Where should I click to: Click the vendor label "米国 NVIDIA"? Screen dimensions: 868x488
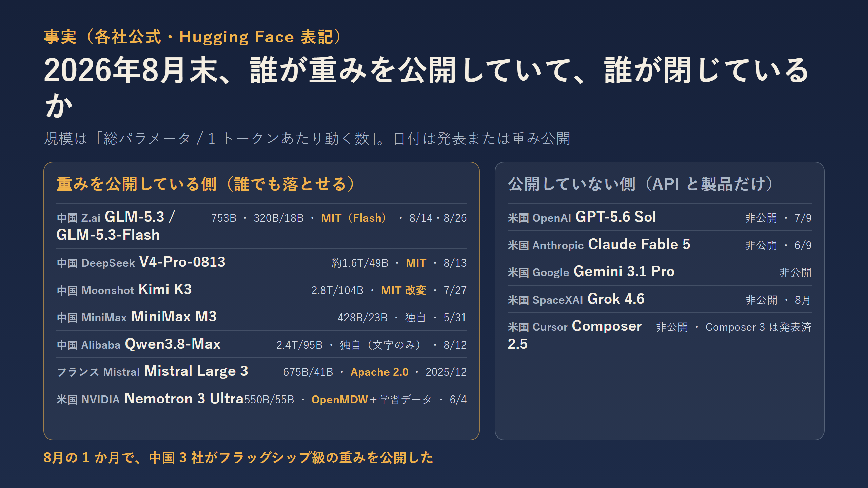click(88, 400)
